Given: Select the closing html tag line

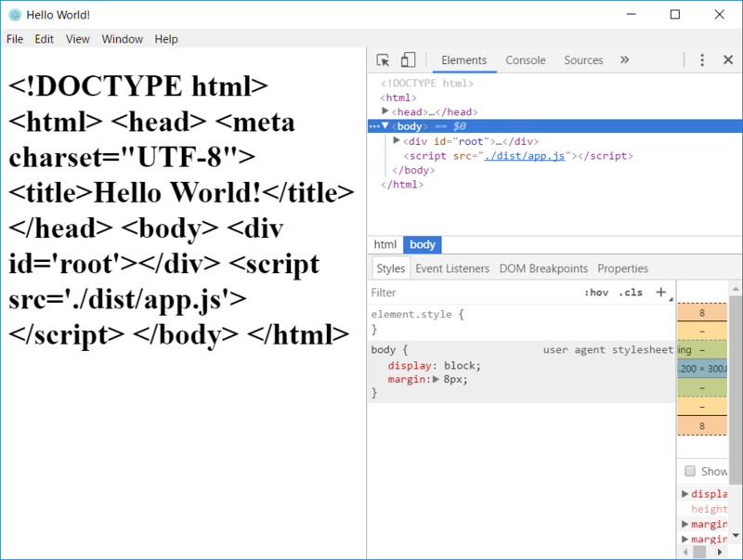Looking at the screenshot, I should [402, 184].
